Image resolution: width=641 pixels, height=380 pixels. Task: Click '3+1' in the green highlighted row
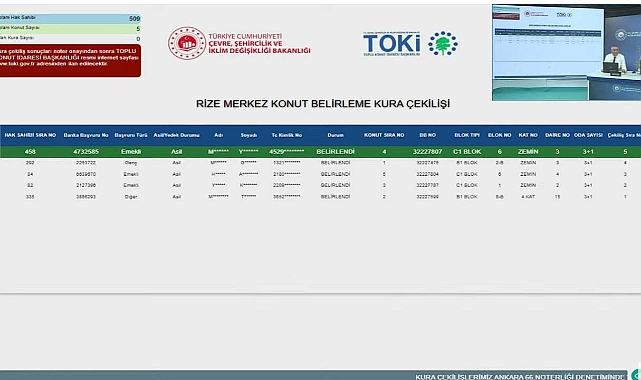(x=588, y=152)
